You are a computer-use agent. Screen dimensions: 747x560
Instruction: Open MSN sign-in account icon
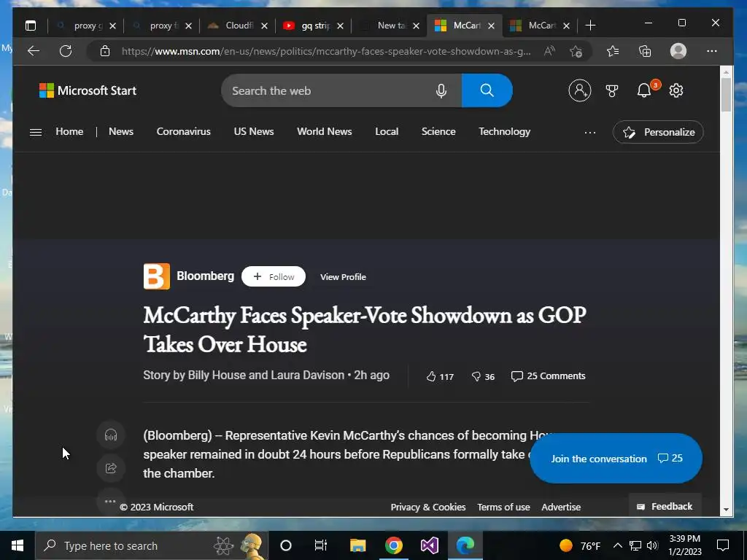pos(580,90)
